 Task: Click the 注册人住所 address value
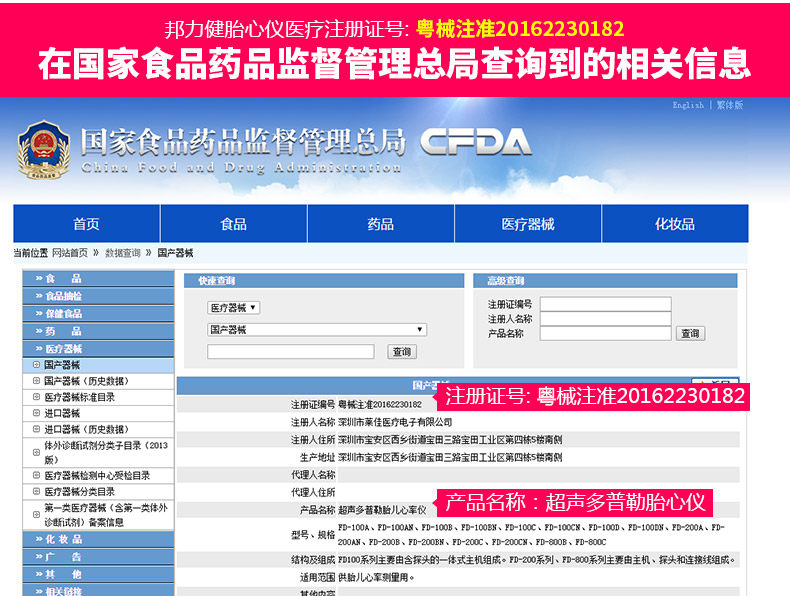[x=450, y=440]
